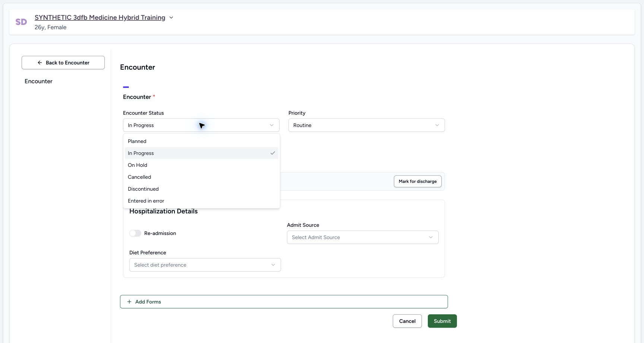Click the SD patient avatar icon
Viewport: 644px width, 343px height.
tap(21, 22)
